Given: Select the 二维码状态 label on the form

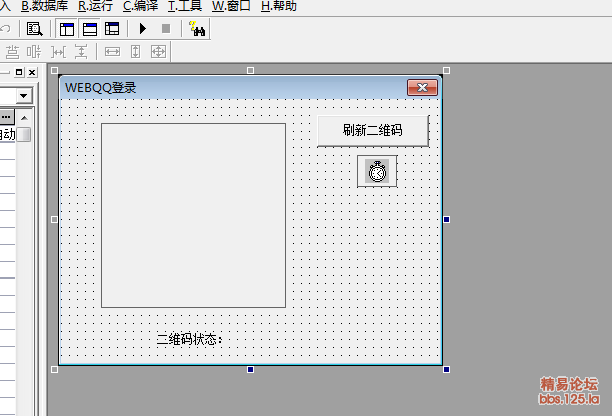Looking at the screenshot, I should (190, 339).
